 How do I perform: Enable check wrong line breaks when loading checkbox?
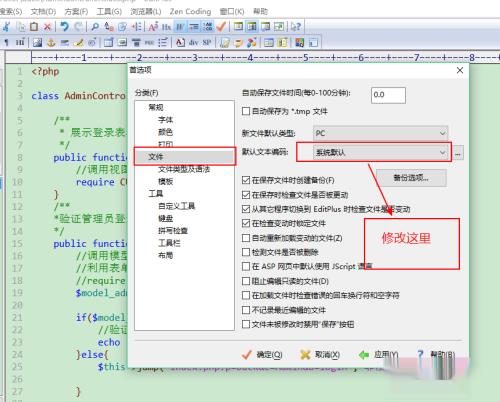(x=246, y=295)
